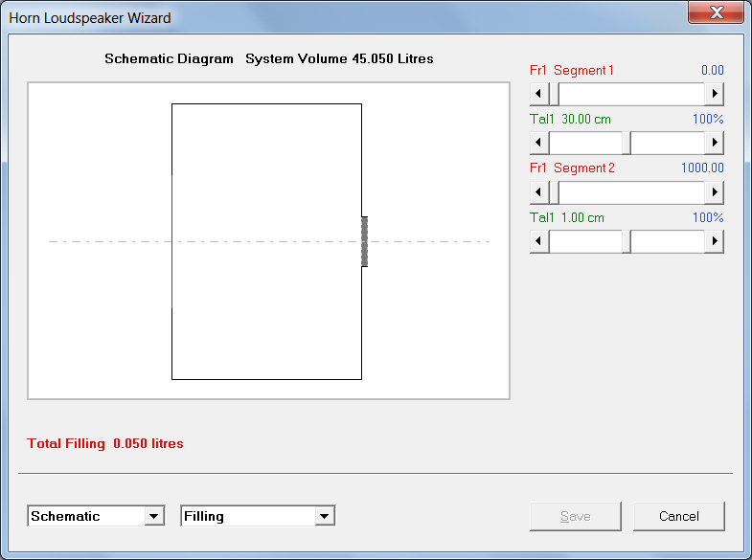This screenshot has height=560, width=752.
Task: Click the Fr1 Segment 1 label
Action: tap(572, 71)
